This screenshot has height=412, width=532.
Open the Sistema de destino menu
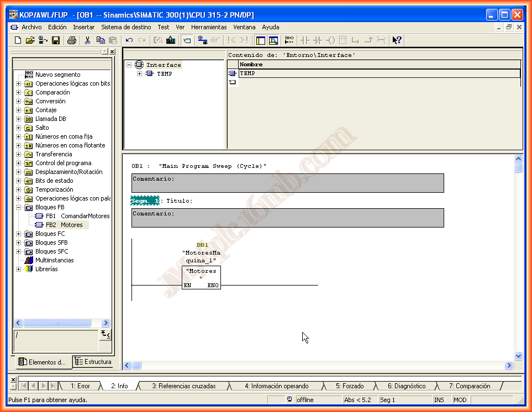126,27
